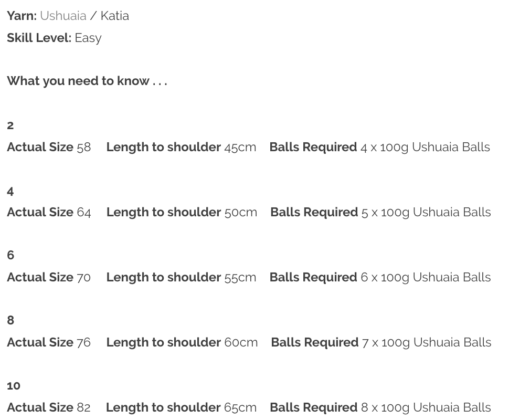Image resolution: width=509 pixels, height=420 pixels.
Task: Click the Actual Size 64 value
Action: click(84, 212)
